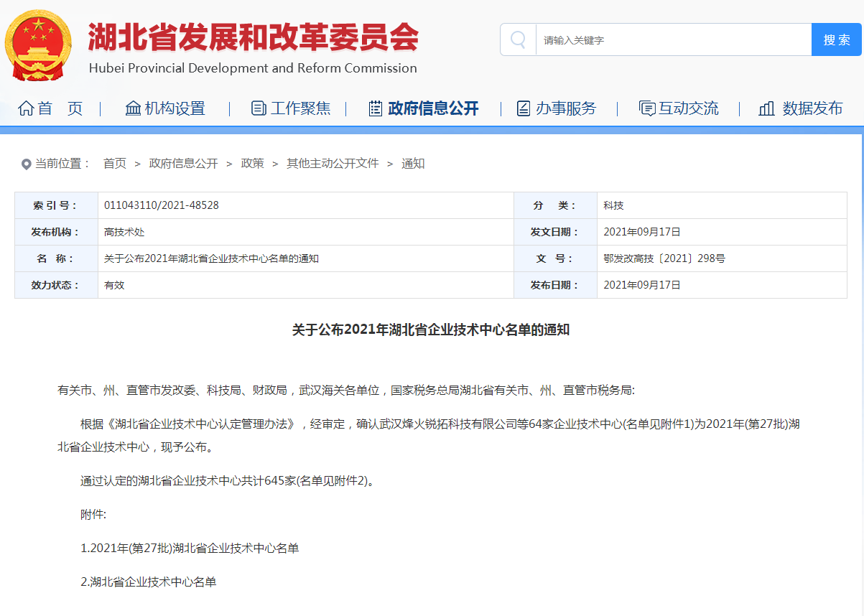Click the bar chart icon for 数据发布
Viewport: 864px width, 616px height.
766,108
